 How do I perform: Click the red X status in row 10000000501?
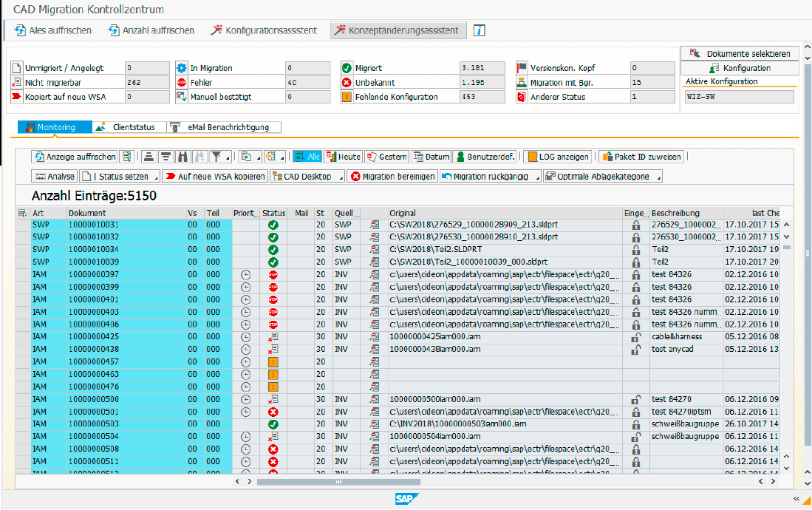click(x=273, y=412)
